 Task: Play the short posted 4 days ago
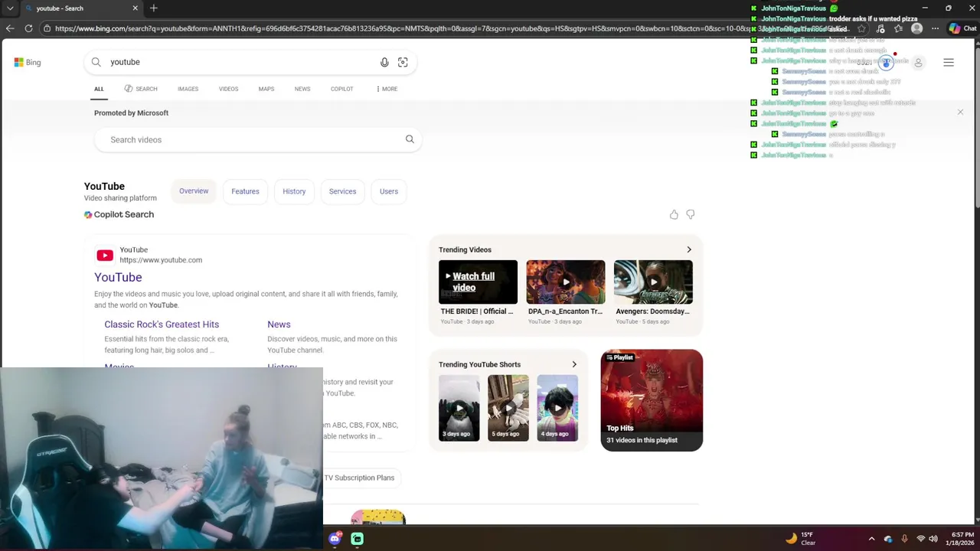click(x=557, y=408)
